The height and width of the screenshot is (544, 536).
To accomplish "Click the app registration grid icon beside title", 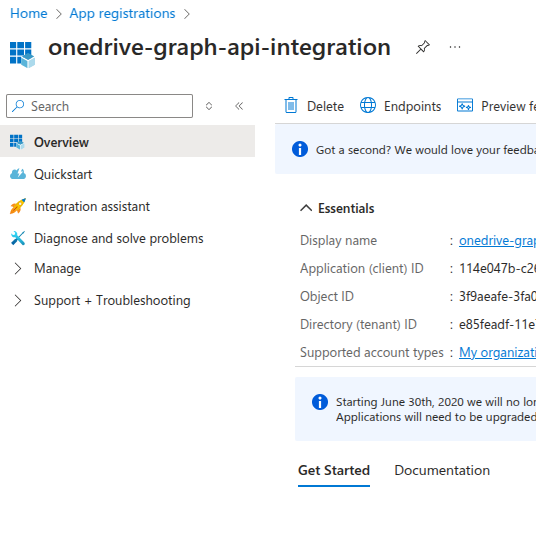I will tap(22, 54).
